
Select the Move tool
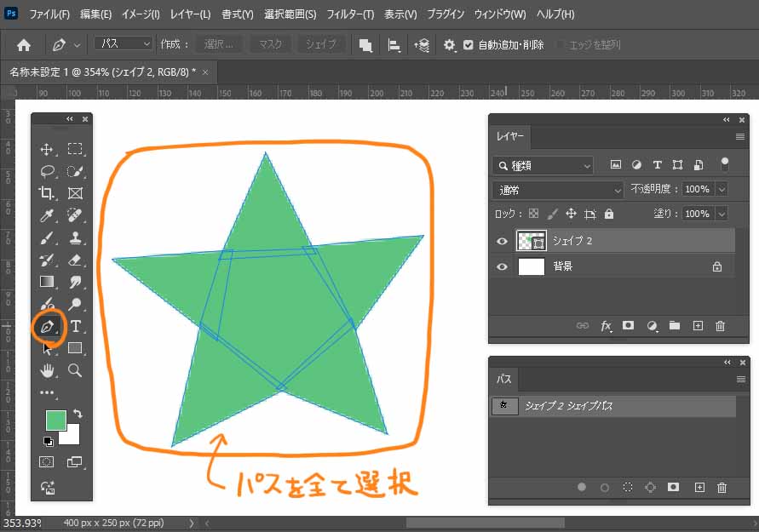click(x=48, y=150)
